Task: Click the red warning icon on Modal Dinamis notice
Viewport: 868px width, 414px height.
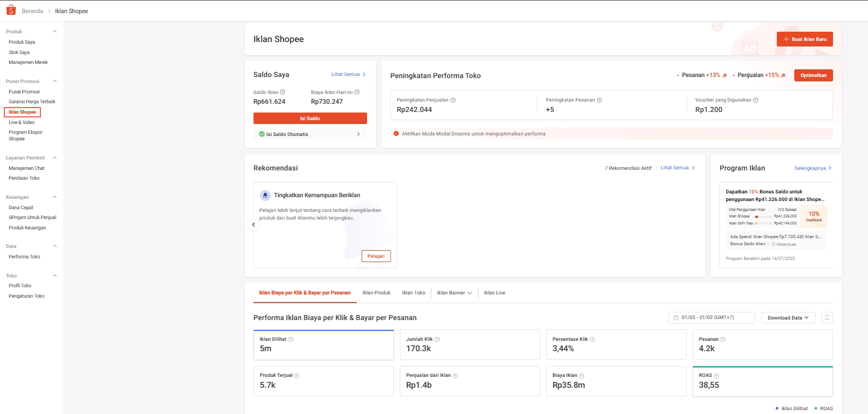Action: pos(396,134)
